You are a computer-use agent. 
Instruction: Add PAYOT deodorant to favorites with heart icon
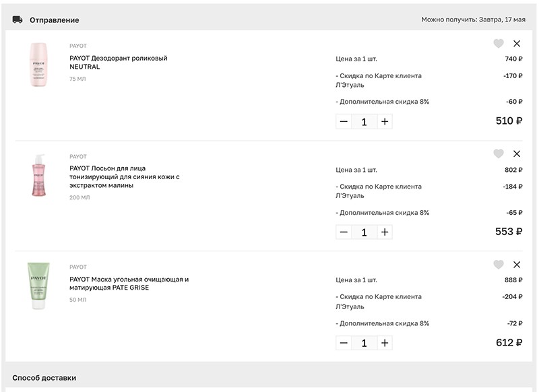coord(499,43)
